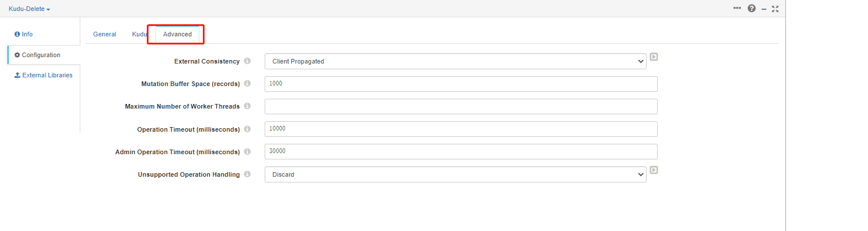Click info icon beside Maximum Number of Worker Threads
Screen dimensions: 868x231
coord(247,106)
